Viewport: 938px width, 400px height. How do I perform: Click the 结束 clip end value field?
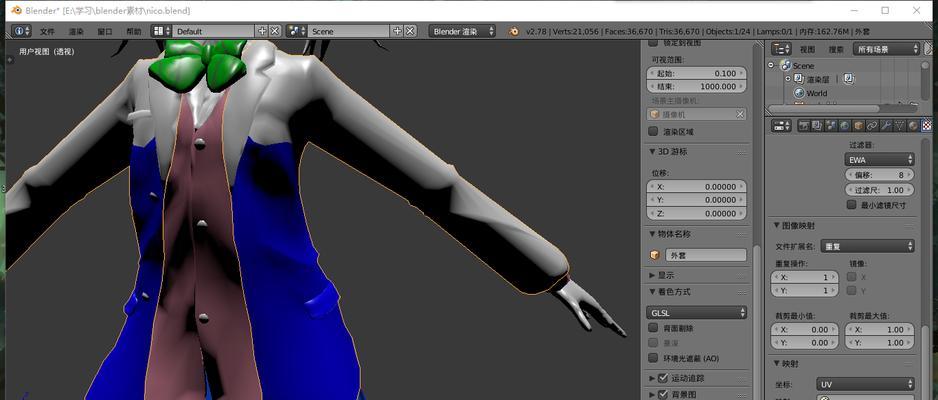point(697,87)
